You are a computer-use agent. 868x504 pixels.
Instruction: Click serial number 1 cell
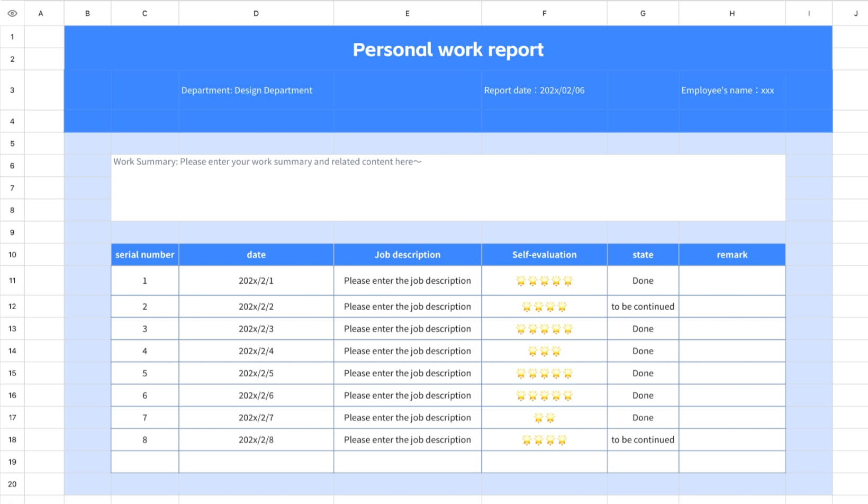tap(145, 281)
